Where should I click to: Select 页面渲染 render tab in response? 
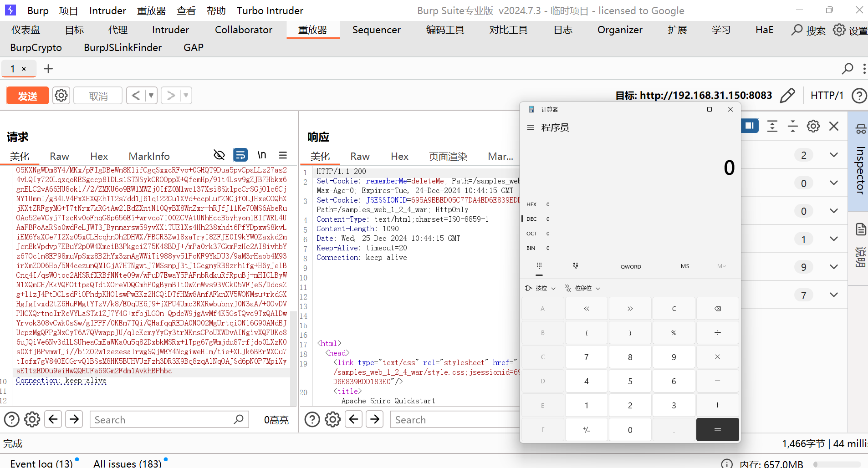448,156
